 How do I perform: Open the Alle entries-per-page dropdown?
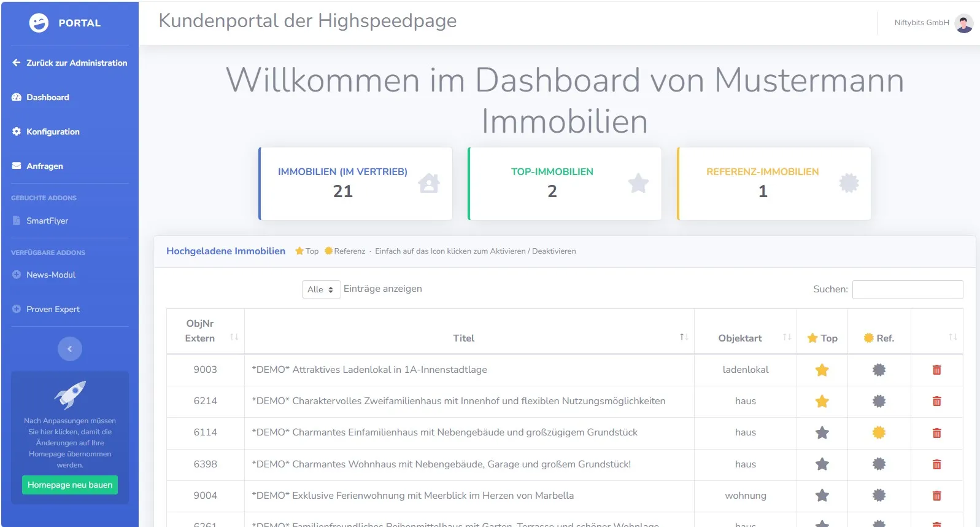pyautogui.click(x=321, y=289)
